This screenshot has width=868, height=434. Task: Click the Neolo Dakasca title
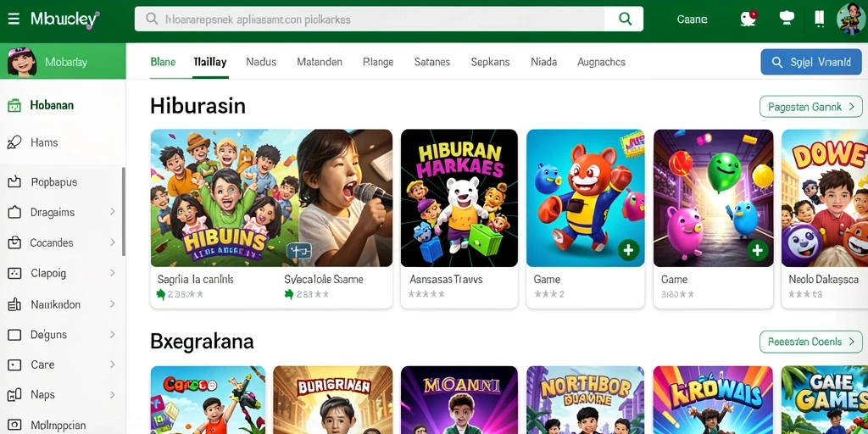tap(823, 280)
